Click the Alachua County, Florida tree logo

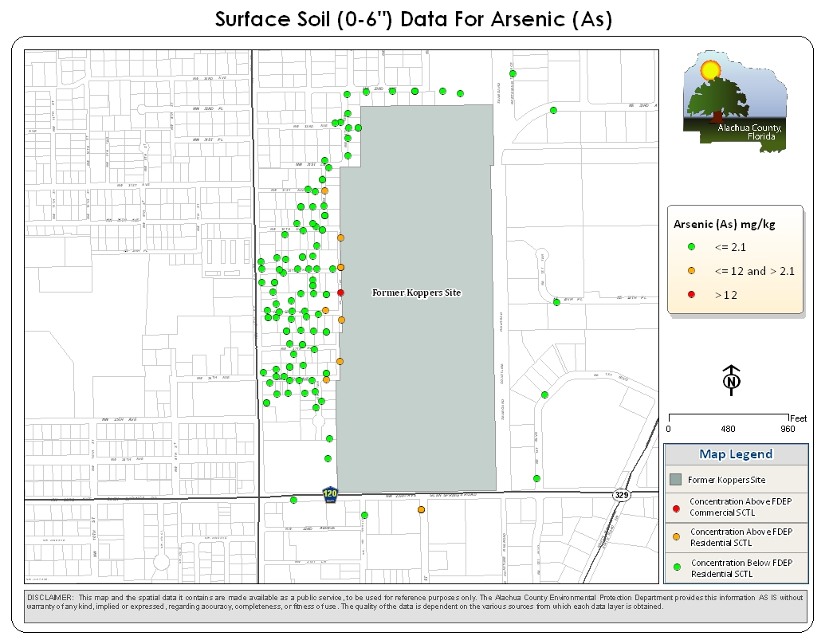tap(735, 102)
